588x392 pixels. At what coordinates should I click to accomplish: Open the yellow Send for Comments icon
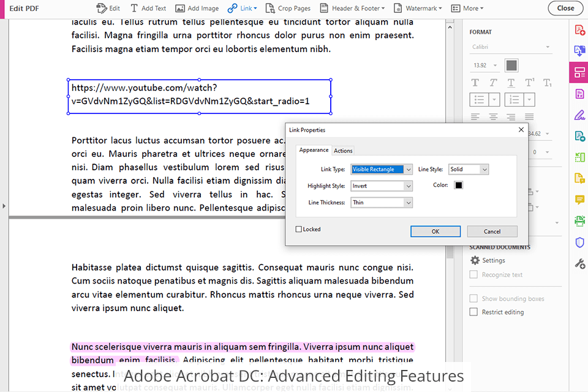coord(580,178)
